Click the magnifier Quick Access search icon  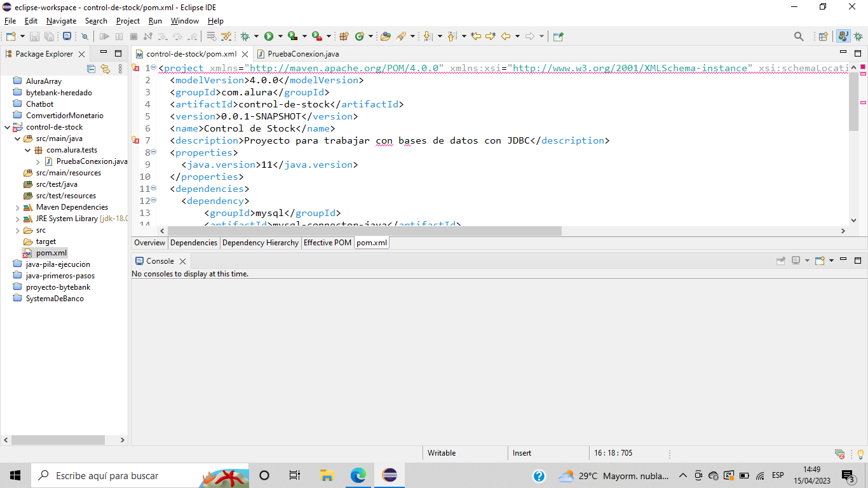799,37
